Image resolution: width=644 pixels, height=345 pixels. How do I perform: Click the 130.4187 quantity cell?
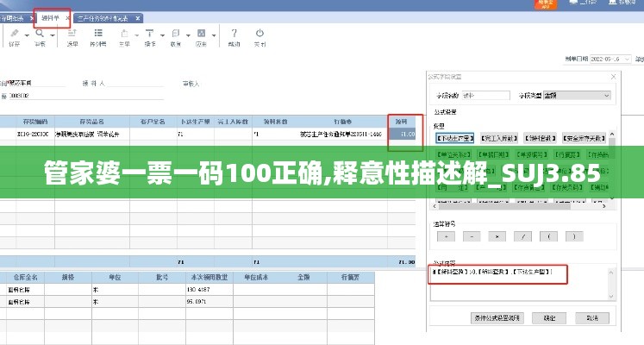tap(209, 290)
